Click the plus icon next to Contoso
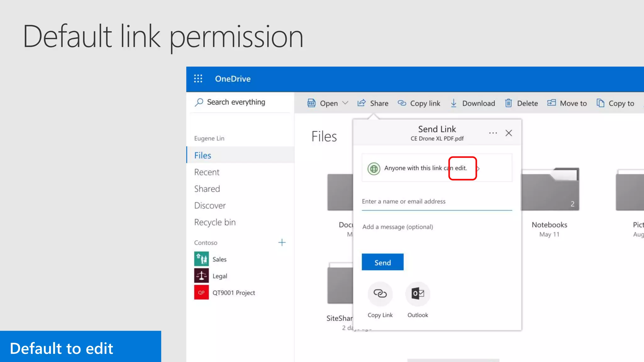The width and height of the screenshot is (644, 362). click(282, 243)
